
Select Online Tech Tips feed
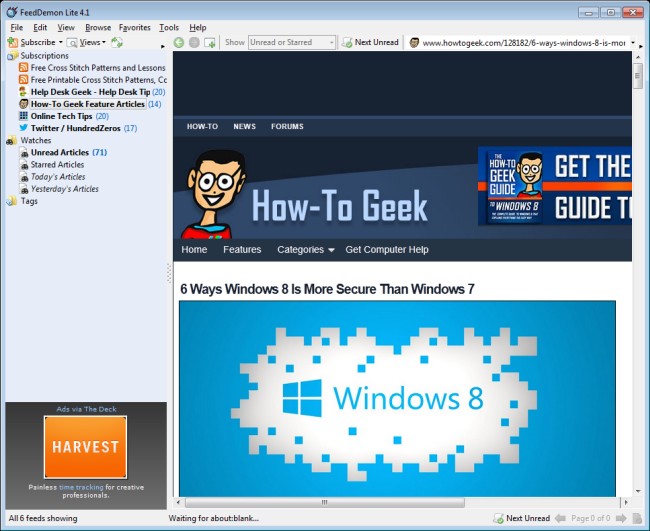point(61,116)
